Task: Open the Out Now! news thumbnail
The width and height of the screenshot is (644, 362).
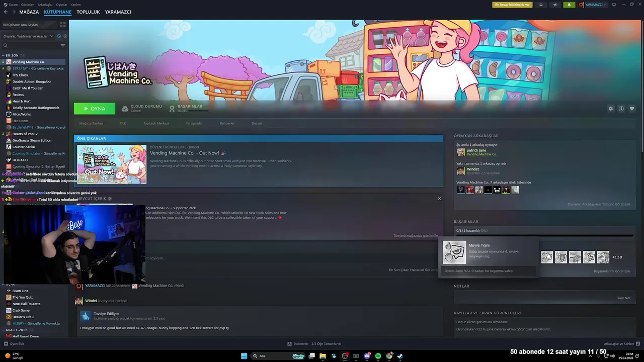Action: pos(112,164)
